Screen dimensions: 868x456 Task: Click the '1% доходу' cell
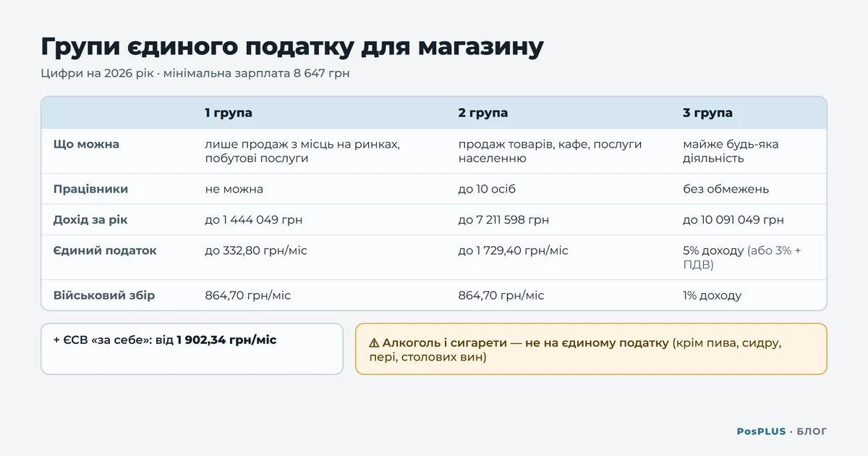[x=712, y=295]
